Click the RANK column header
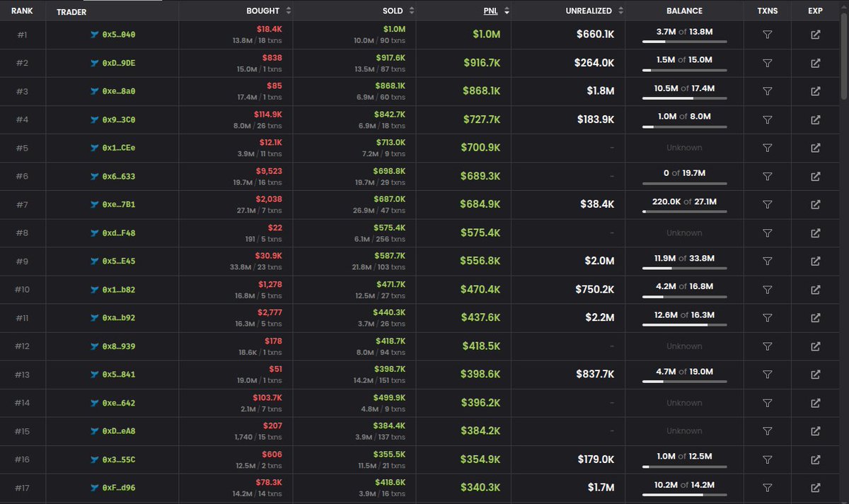Screen dimensions: 849x504 click(23, 11)
